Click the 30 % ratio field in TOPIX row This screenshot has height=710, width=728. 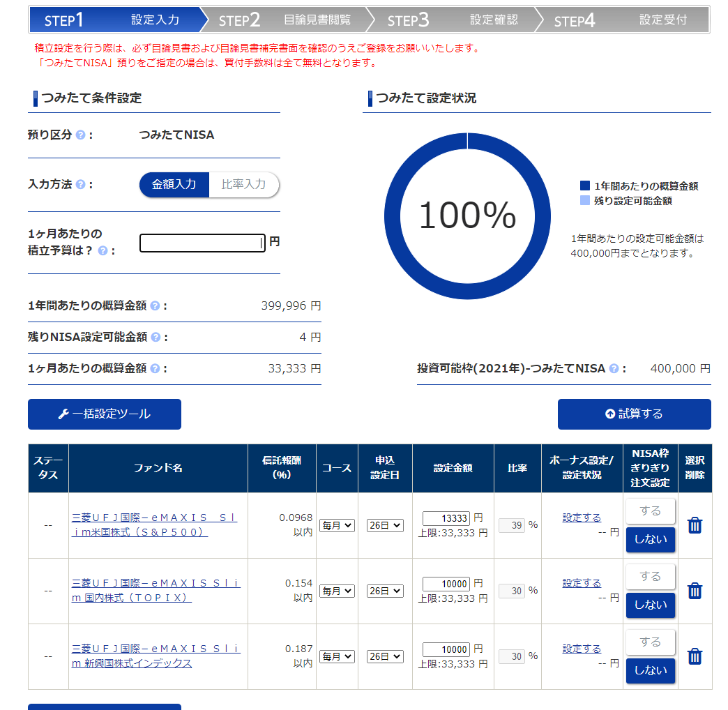coord(512,591)
